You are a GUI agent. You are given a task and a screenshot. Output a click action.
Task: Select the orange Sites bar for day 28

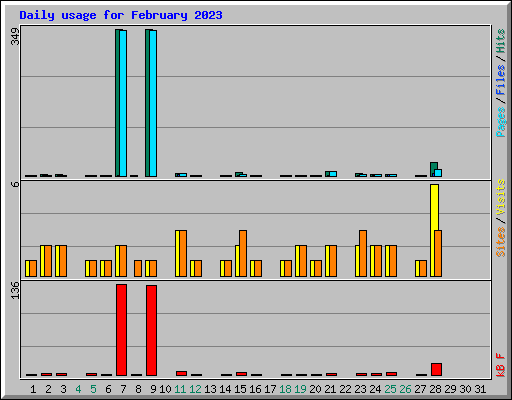click(438, 253)
